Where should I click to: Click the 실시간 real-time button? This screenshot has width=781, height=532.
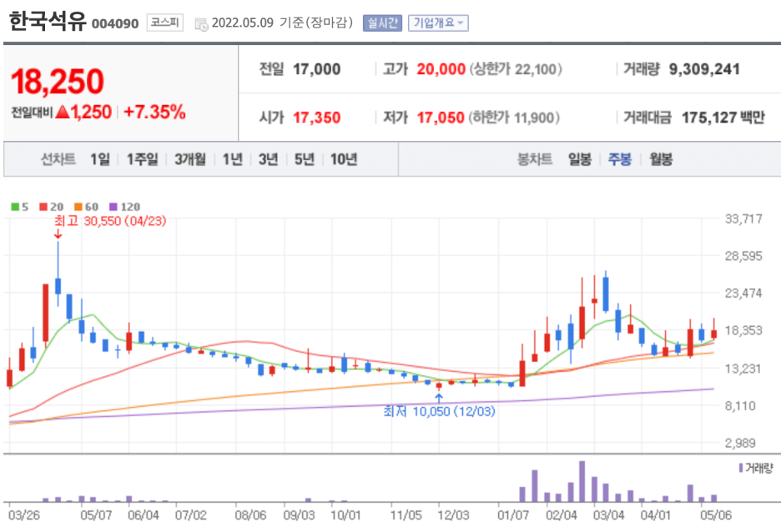click(382, 23)
